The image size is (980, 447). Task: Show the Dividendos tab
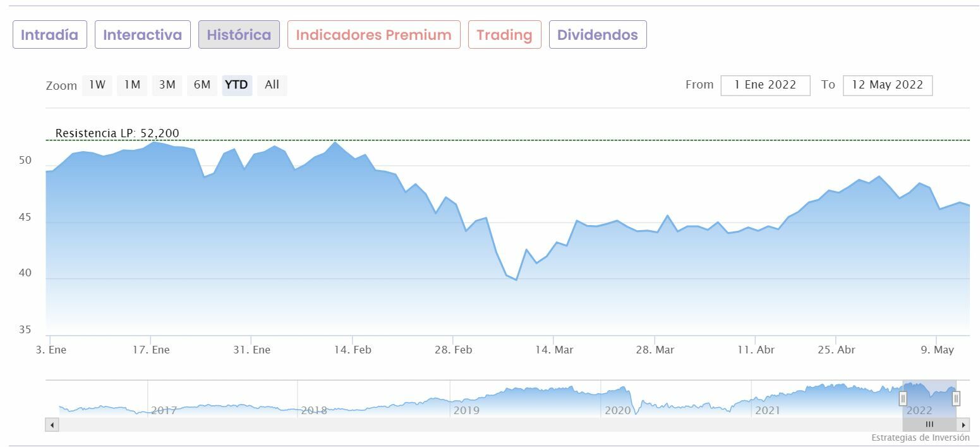[x=597, y=35]
